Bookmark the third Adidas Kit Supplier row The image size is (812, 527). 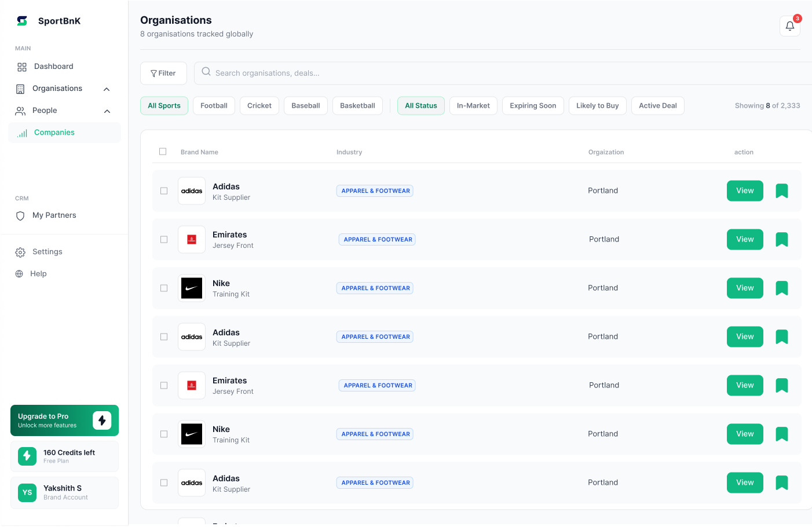point(782,483)
